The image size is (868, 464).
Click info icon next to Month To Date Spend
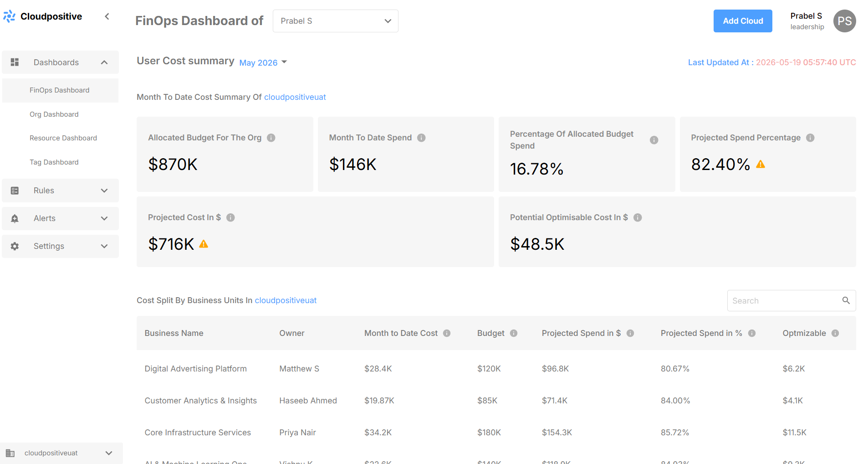[421, 138]
